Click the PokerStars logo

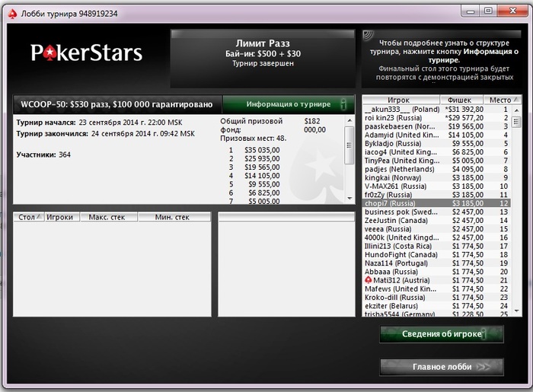point(86,53)
